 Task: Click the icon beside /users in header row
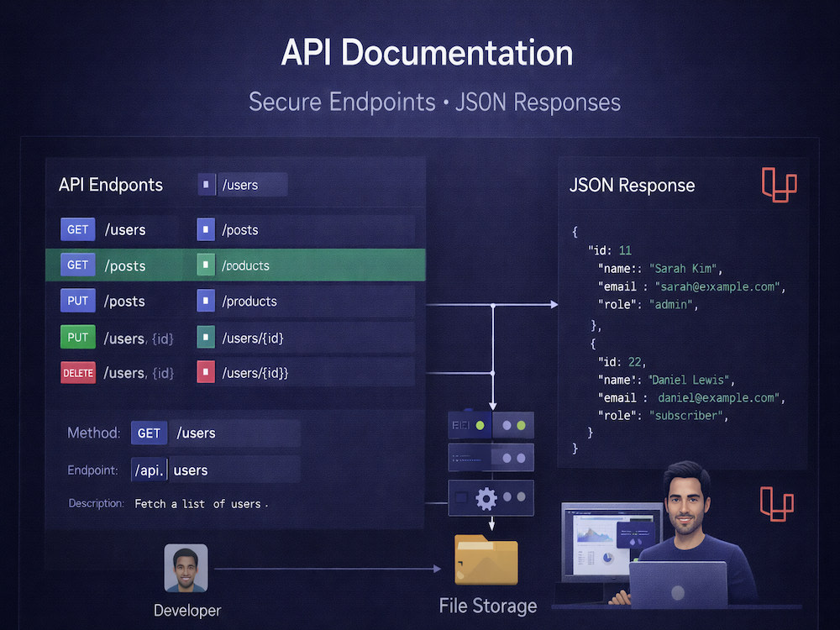[x=207, y=185]
